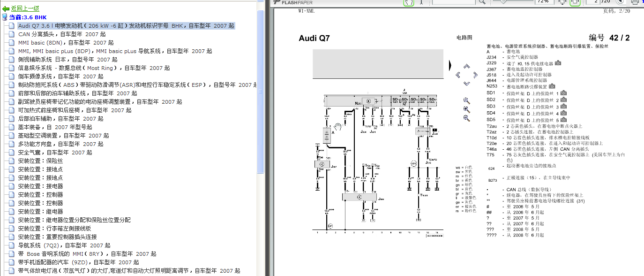
Task: Click the 当前:3.6 BHK database icon
Action: (x=5, y=17)
